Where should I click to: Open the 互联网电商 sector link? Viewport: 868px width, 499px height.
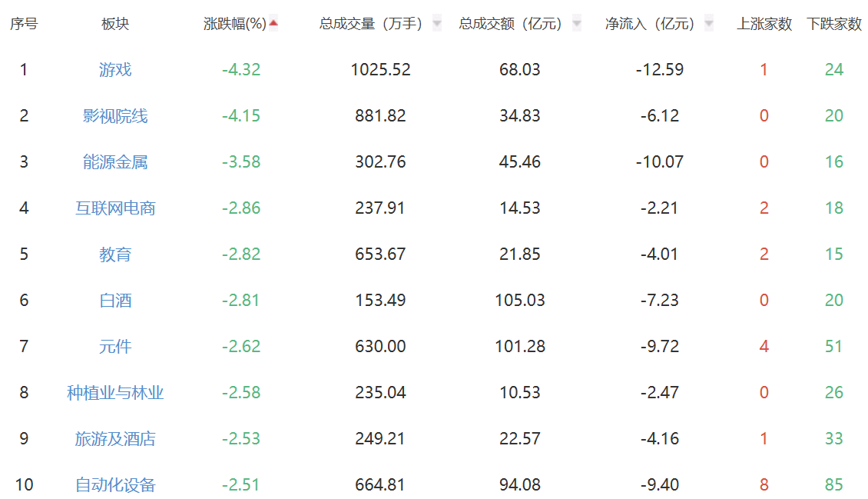pos(115,208)
